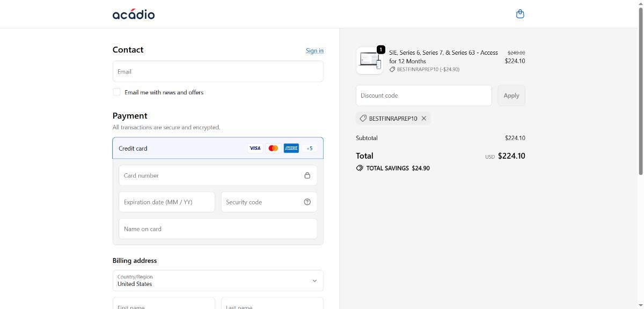Screen dimensions: 644x309
Task: Focus the Card number field
Action: [x=209, y=175]
